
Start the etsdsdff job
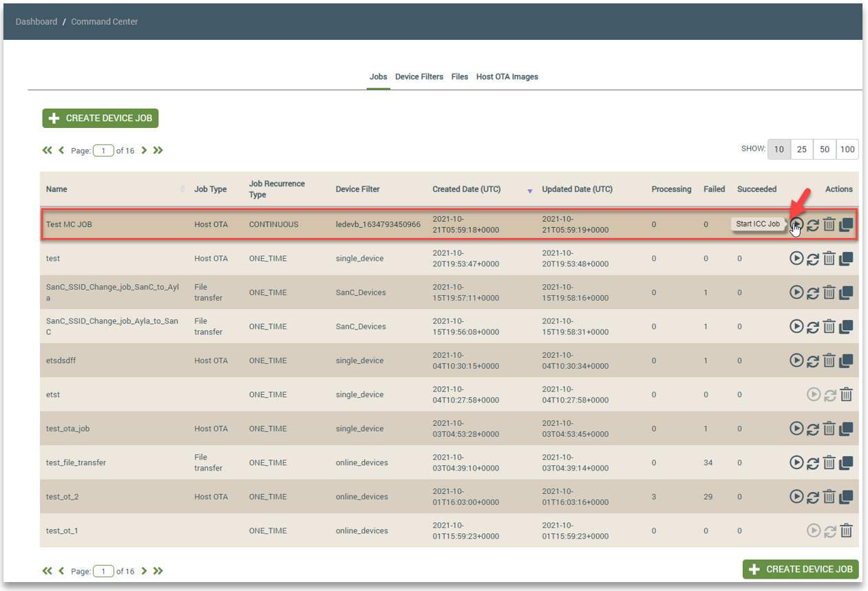click(796, 361)
